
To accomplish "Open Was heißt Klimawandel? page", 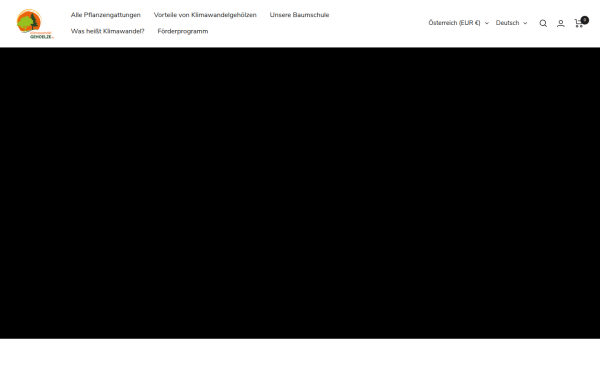I will pos(108,31).
